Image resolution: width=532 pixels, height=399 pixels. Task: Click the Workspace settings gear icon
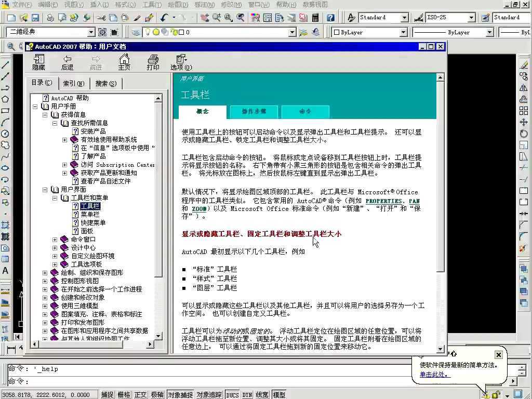click(x=102, y=32)
